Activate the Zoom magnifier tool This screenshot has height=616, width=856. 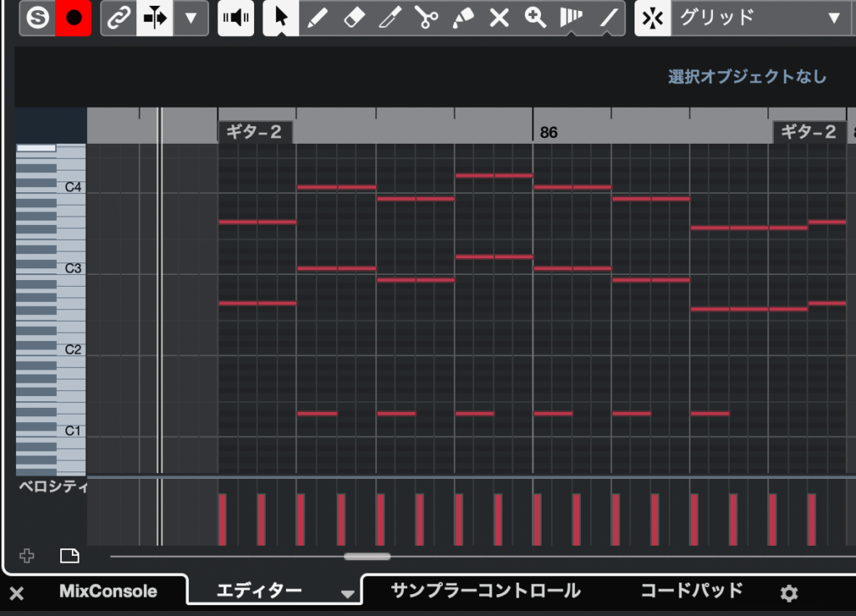coord(535,18)
